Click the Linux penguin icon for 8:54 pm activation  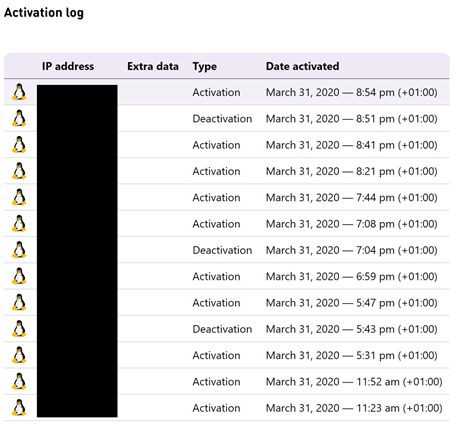[x=19, y=92]
